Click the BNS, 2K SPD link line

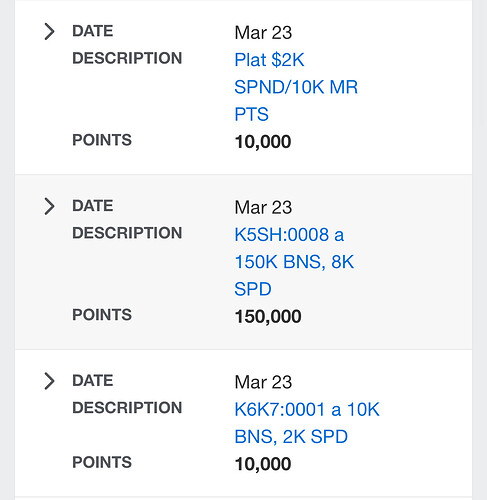pyautogui.click(x=291, y=437)
